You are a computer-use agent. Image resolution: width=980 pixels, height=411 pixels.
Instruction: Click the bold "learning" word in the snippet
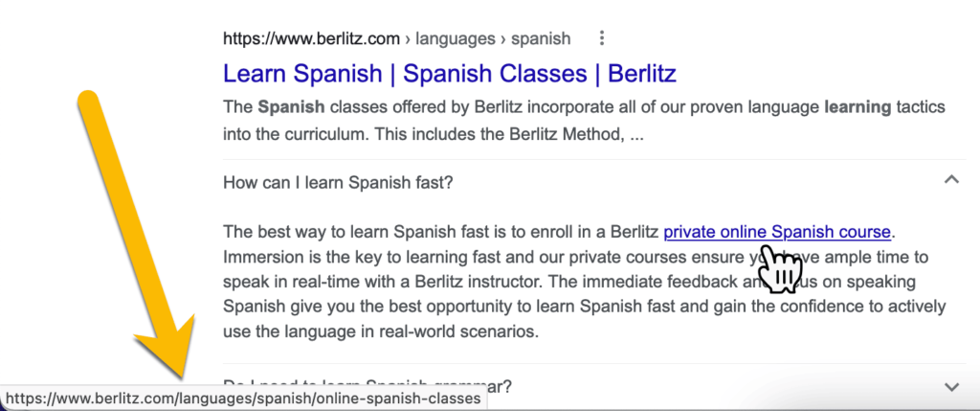(x=857, y=107)
